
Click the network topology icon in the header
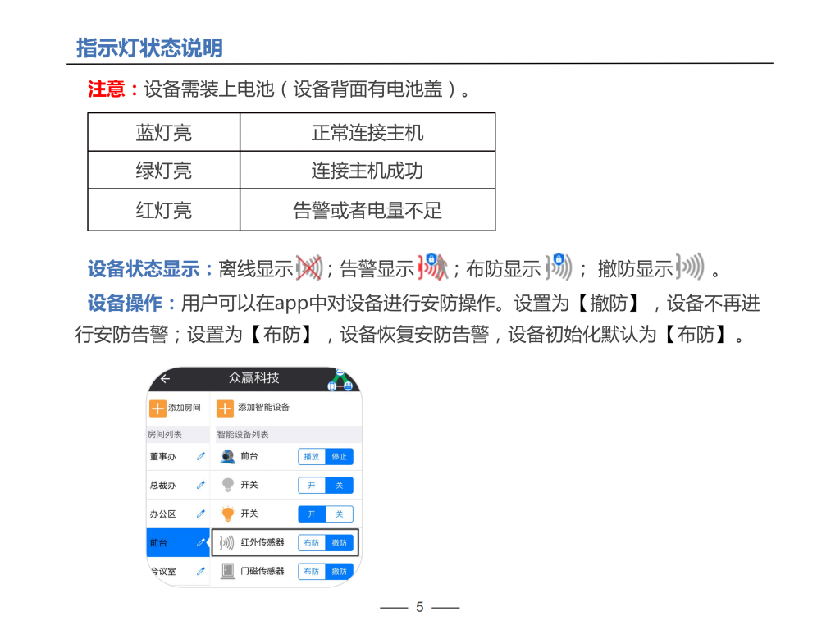click(340, 381)
